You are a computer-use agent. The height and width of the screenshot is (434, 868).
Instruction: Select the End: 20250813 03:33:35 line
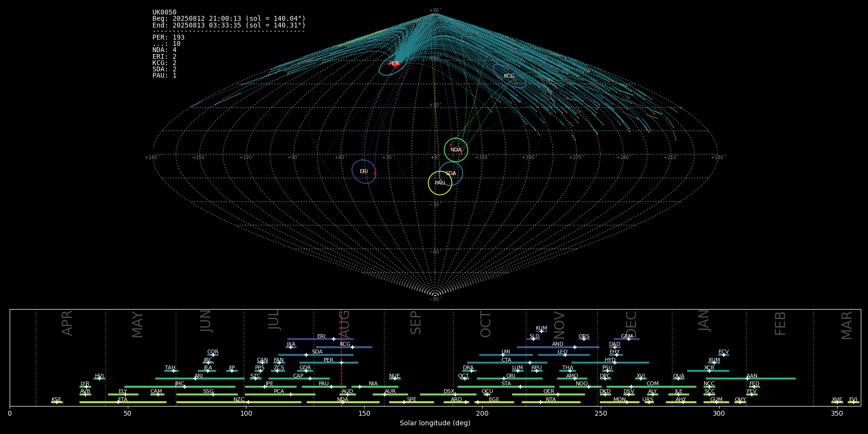click(x=229, y=25)
